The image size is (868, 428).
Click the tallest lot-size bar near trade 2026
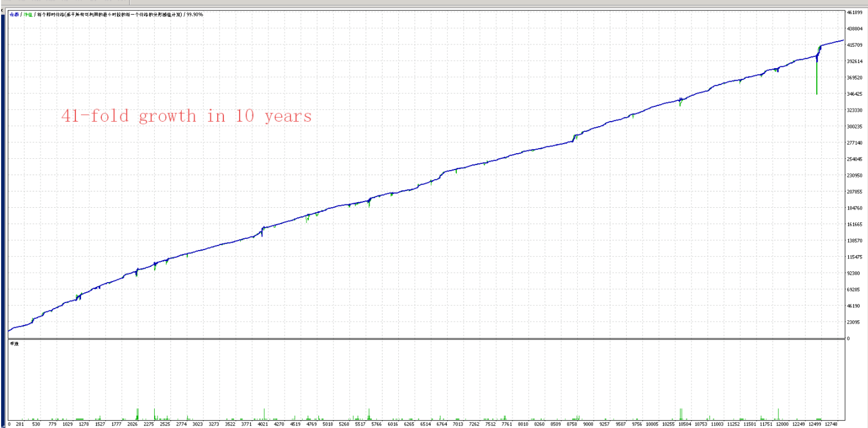tap(137, 414)
